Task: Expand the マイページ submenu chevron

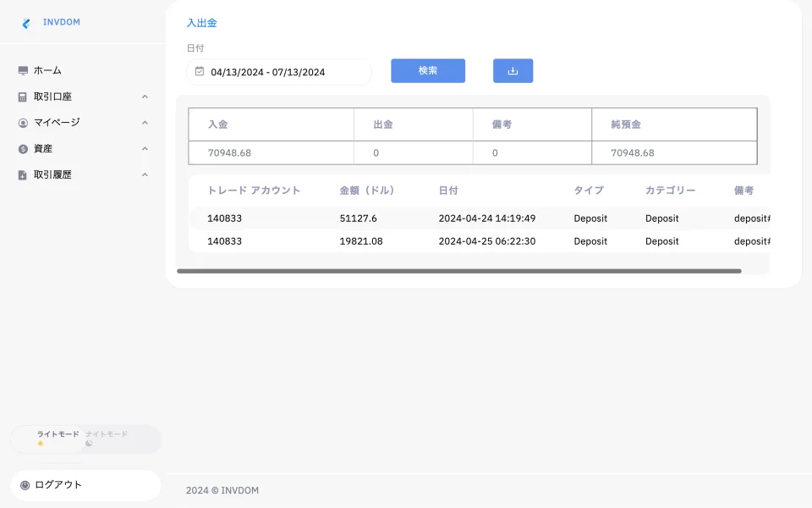Action: click(x=145, y=123)
